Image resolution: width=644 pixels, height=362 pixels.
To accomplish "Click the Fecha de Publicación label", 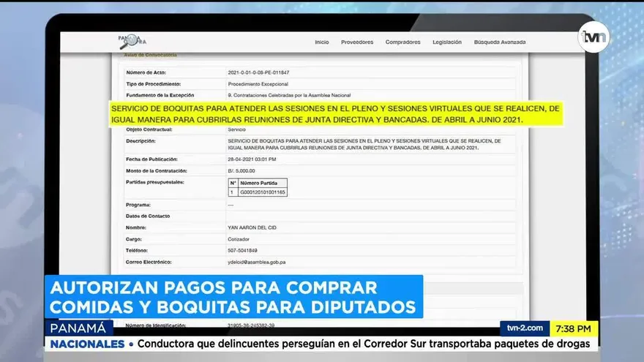I will [x=151, y=159].
